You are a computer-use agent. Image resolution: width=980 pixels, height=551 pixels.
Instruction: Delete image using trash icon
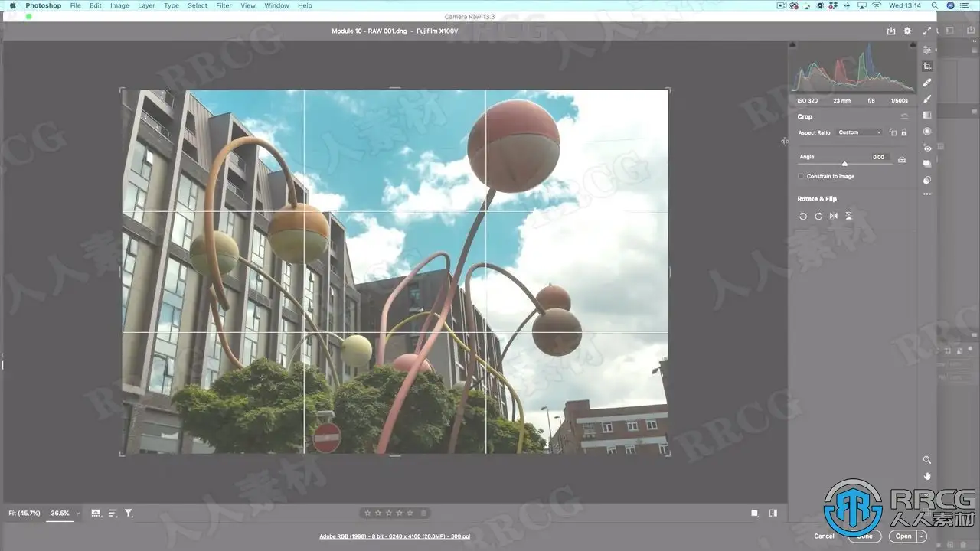coord(424,513)
